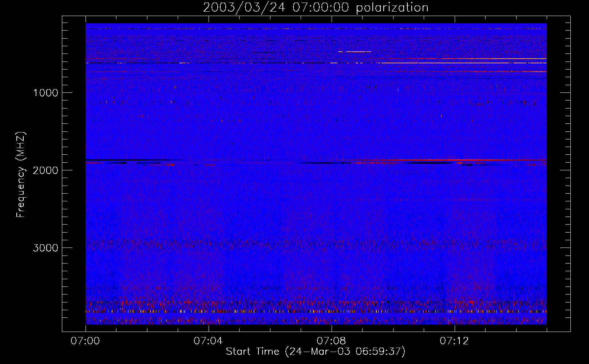
Task: Click the short yellow streak near 07:08
Action: click(355, 52)
